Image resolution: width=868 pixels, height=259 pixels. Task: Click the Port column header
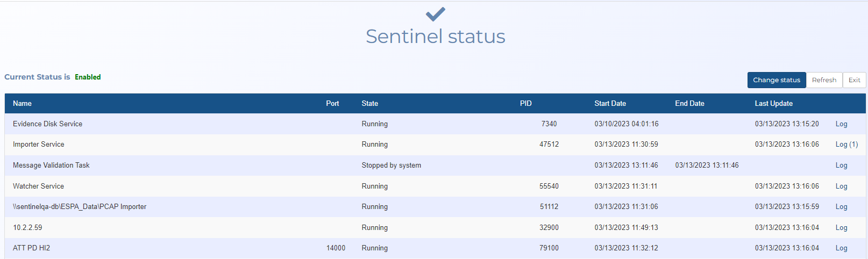(x=332, y=104)
